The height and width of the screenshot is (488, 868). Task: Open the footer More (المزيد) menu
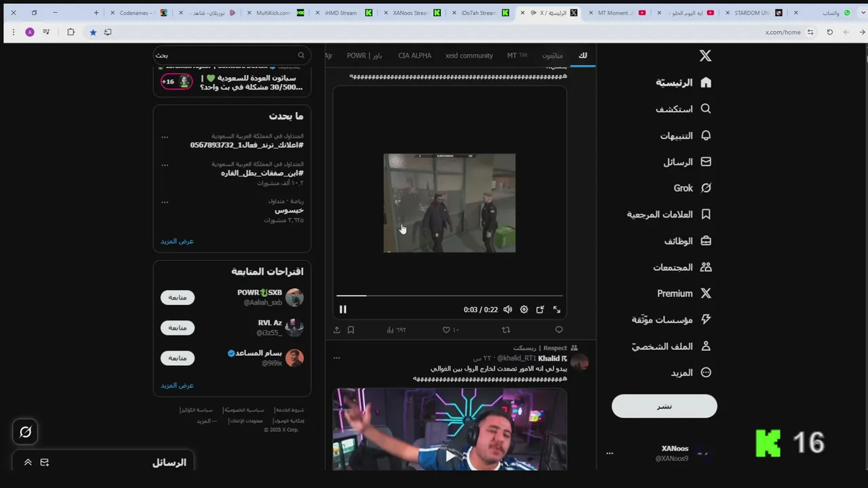point(207,421)
